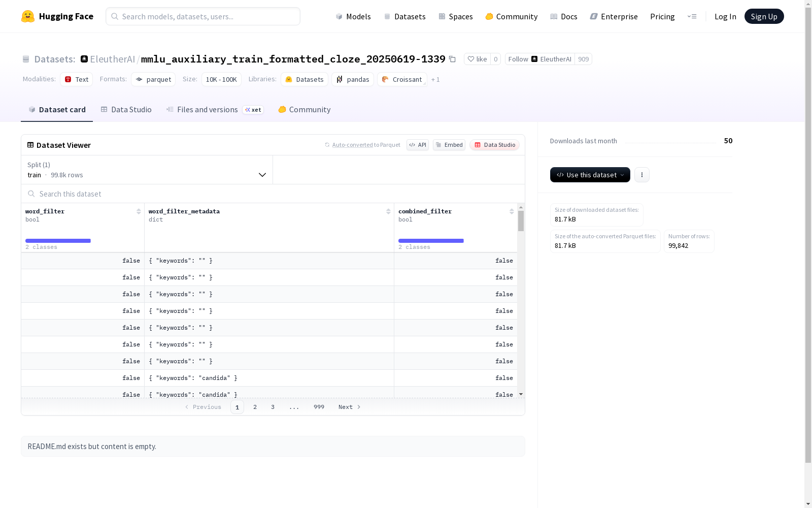The height and width of the screenshot is (508, 812).
Task: Sort the word_filter_metadata column
Action: [388, 211]
